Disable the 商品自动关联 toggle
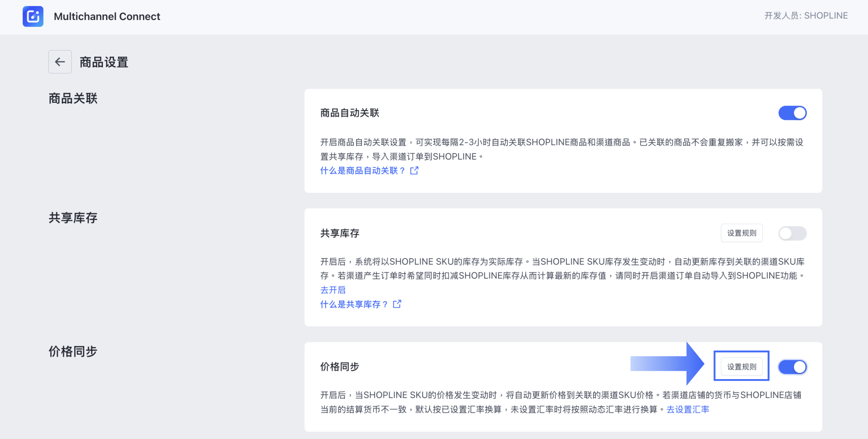 [x=792, y=113]
